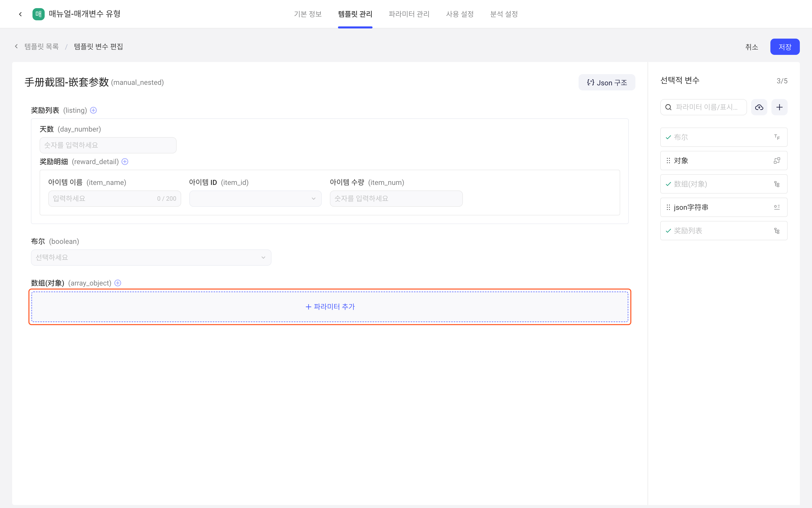
Task: Click the array type icon on the 奖励列表 row
Action: (x=777, y=231)
